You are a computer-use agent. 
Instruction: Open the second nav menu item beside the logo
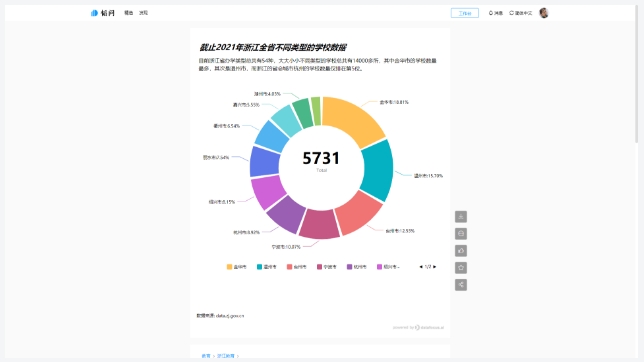143,13
